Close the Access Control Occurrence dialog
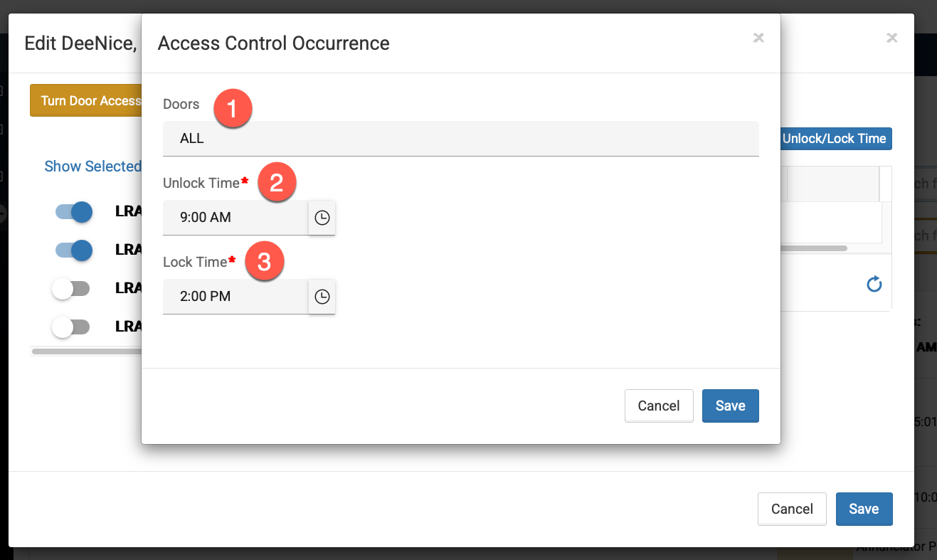The image size is (937, 560). tap(758, 38)
